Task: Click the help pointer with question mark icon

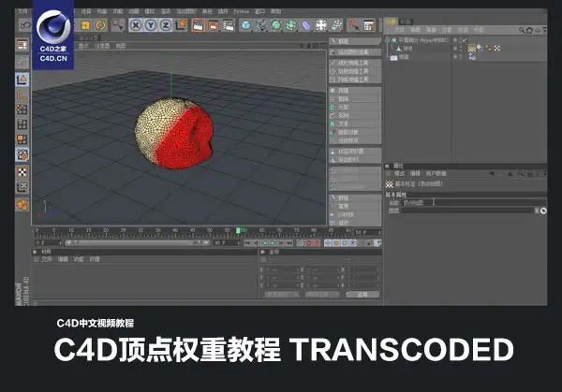Action: [353, 25]
